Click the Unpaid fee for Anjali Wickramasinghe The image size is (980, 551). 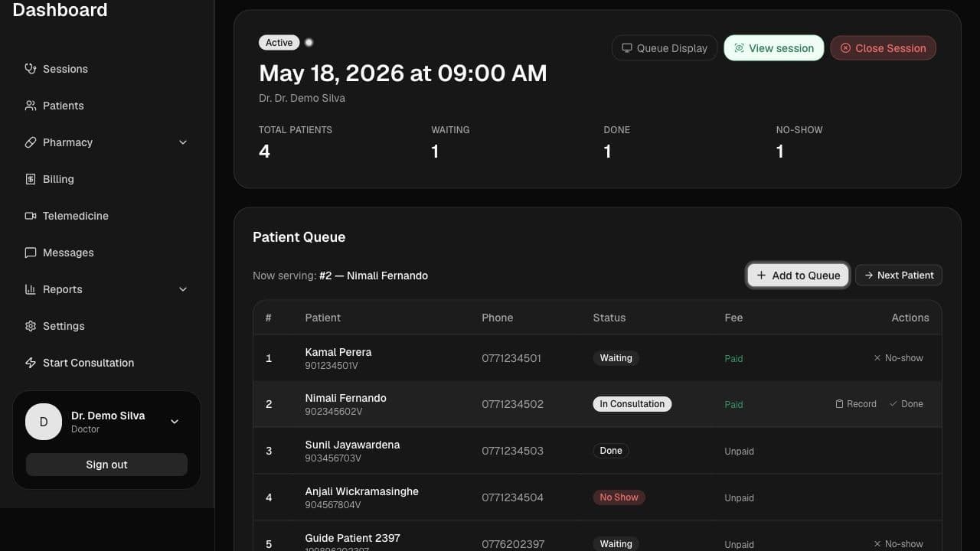pyautogui.click(x=739, y=498)
